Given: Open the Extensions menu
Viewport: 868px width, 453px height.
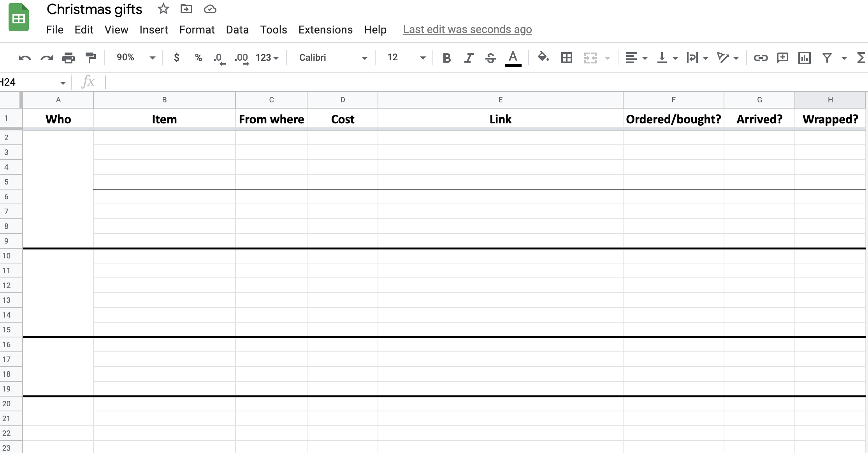Looking at the screenshot, I should tap(325, 30).
